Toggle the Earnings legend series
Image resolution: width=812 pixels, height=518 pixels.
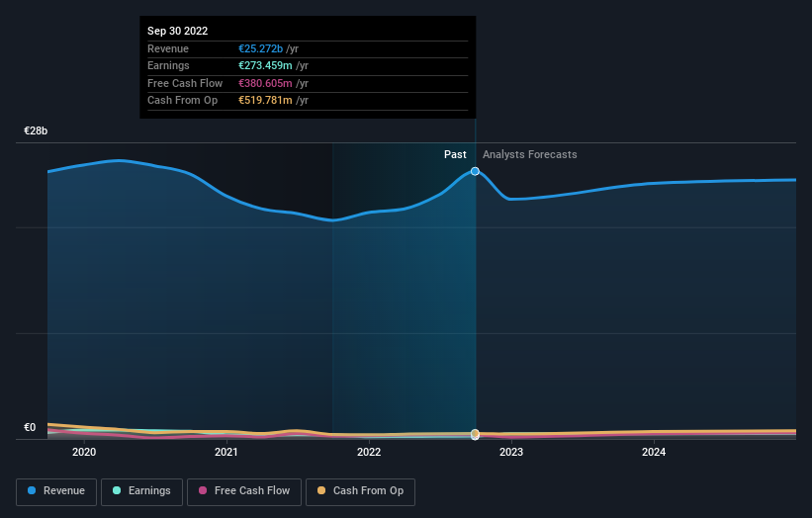click(x=141, y=491)
